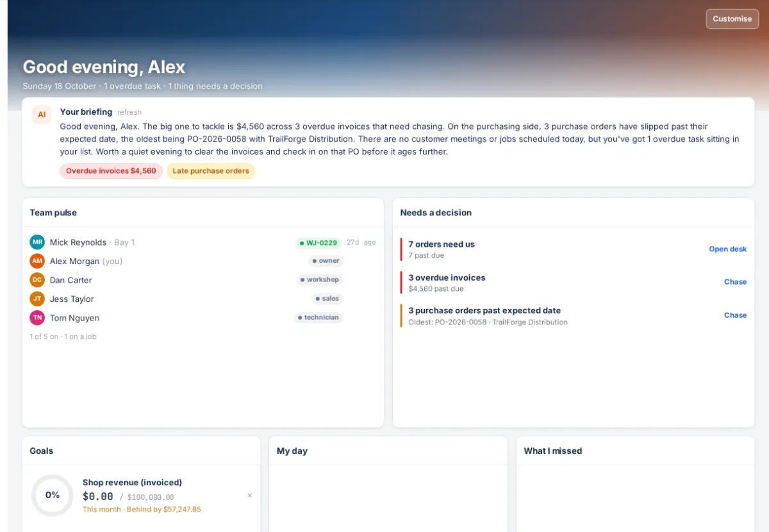Click the 0% goal progress ring
Viewport: 769px width, 532px height.
click(53, 495)
